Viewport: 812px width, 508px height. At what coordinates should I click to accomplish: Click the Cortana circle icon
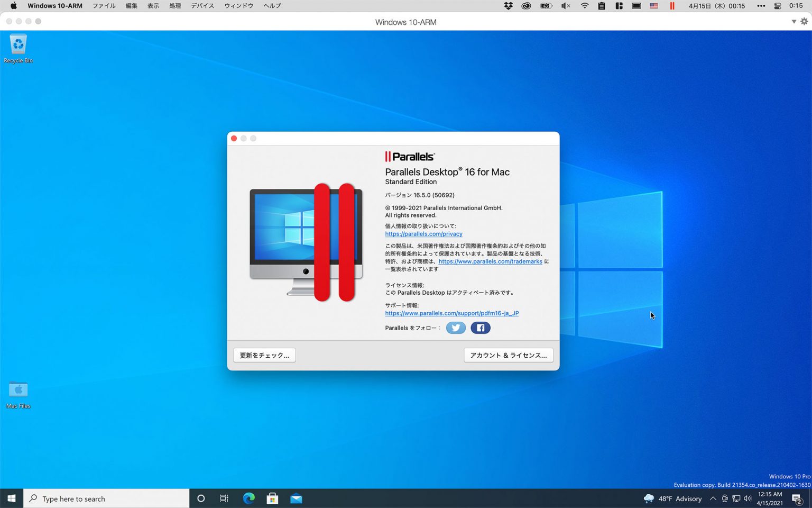201,498
